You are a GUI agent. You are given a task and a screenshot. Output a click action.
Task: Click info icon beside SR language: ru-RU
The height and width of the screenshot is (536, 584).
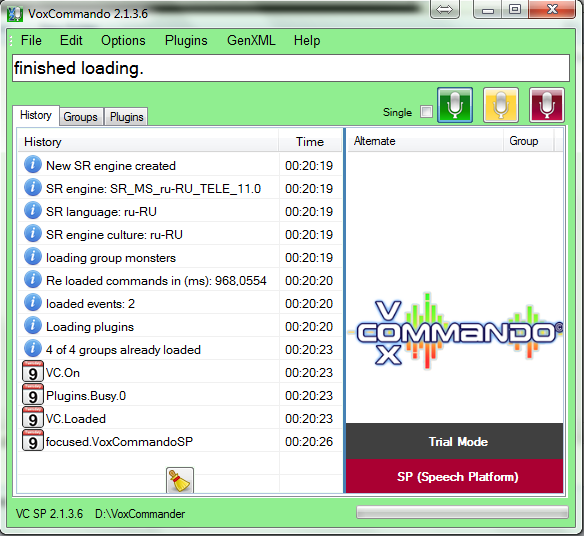(x=33, y=211)
